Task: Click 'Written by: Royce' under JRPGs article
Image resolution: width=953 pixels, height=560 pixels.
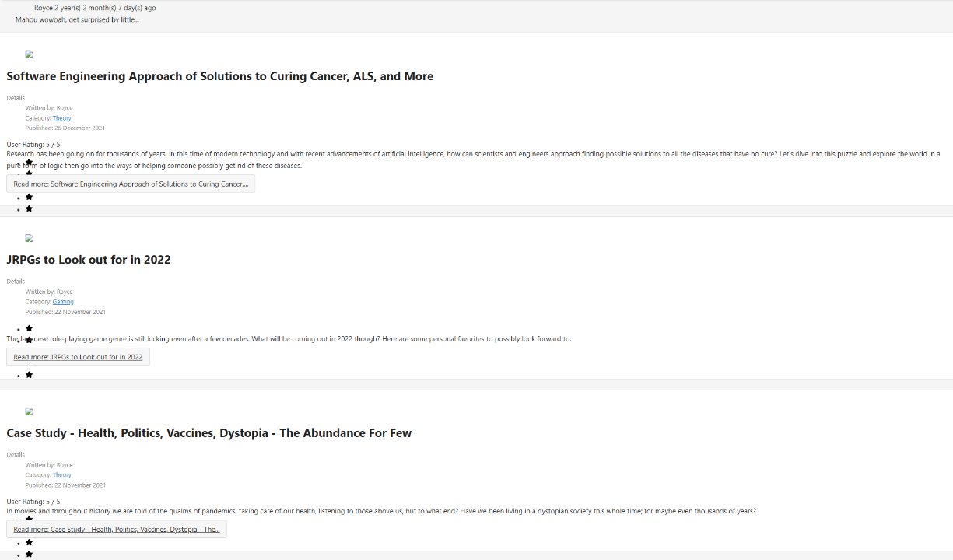Action: pyautogui.click(x=49, y=292)
